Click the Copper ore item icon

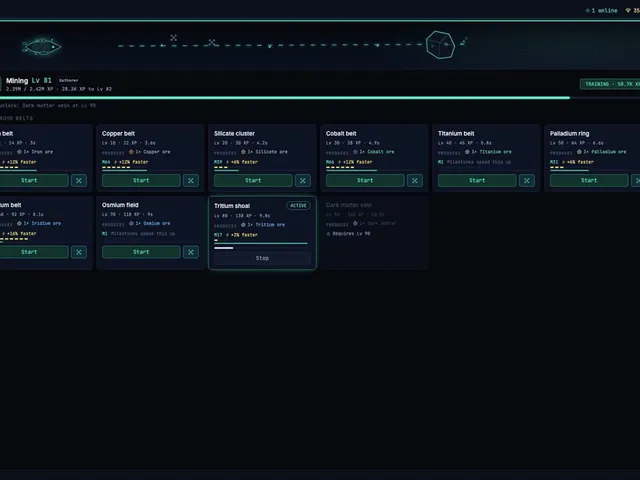pos(131,152)
